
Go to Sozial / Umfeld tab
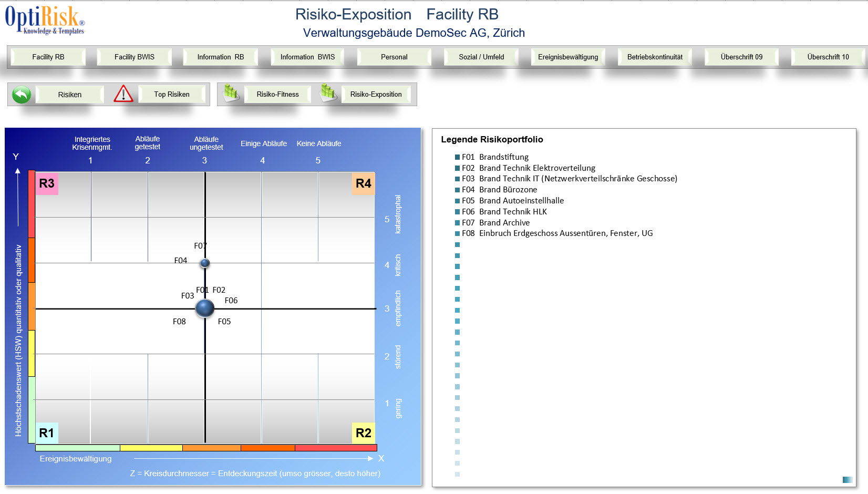pyautogui.click(x=481, y=57)
